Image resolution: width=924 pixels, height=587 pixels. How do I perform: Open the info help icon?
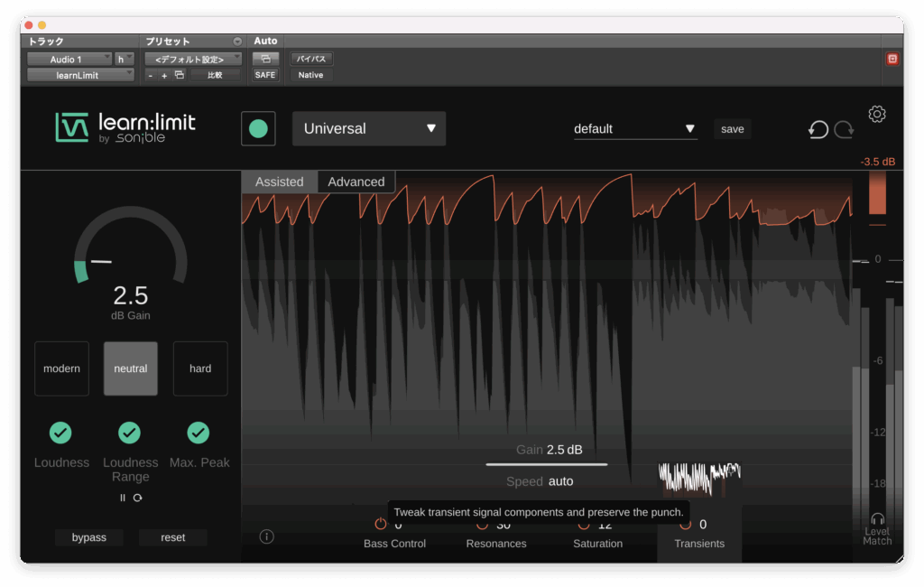(266, 536)
